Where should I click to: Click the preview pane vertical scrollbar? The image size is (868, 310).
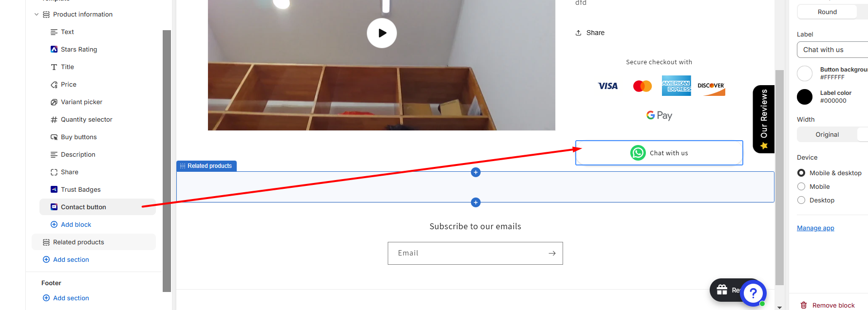[779, 178]
